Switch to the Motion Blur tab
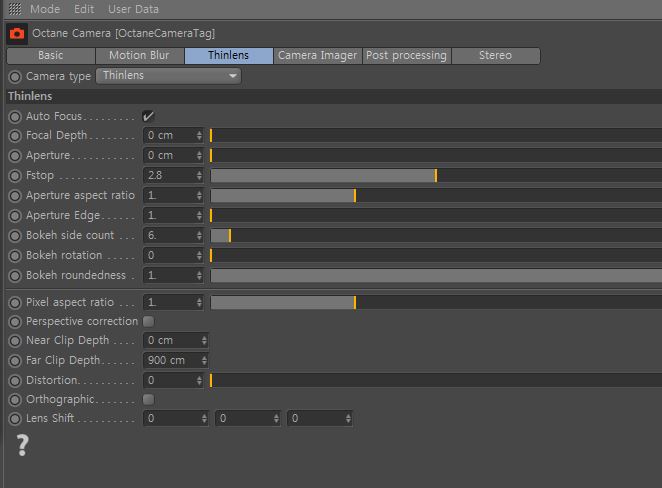 140,56
